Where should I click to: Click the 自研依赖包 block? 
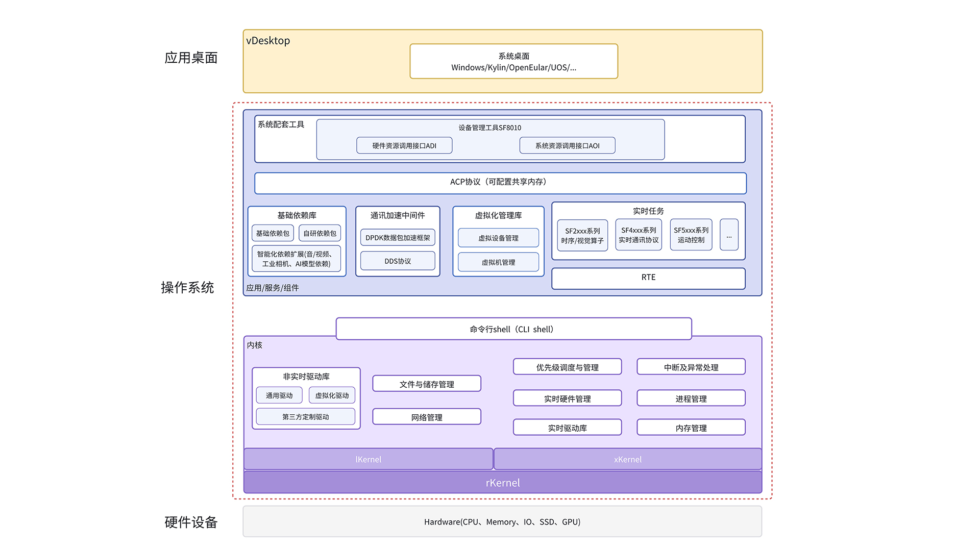[x=320, y=233]
